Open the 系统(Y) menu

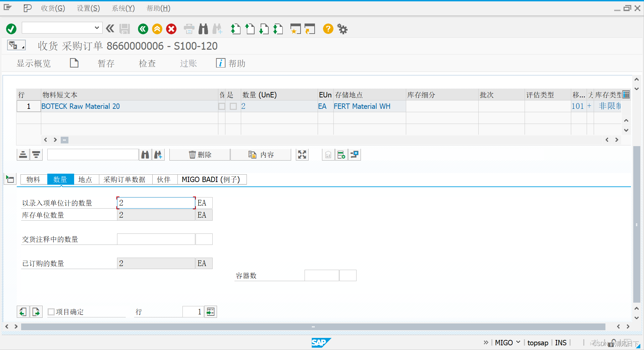pyautogui.click(x=123, y=8)
